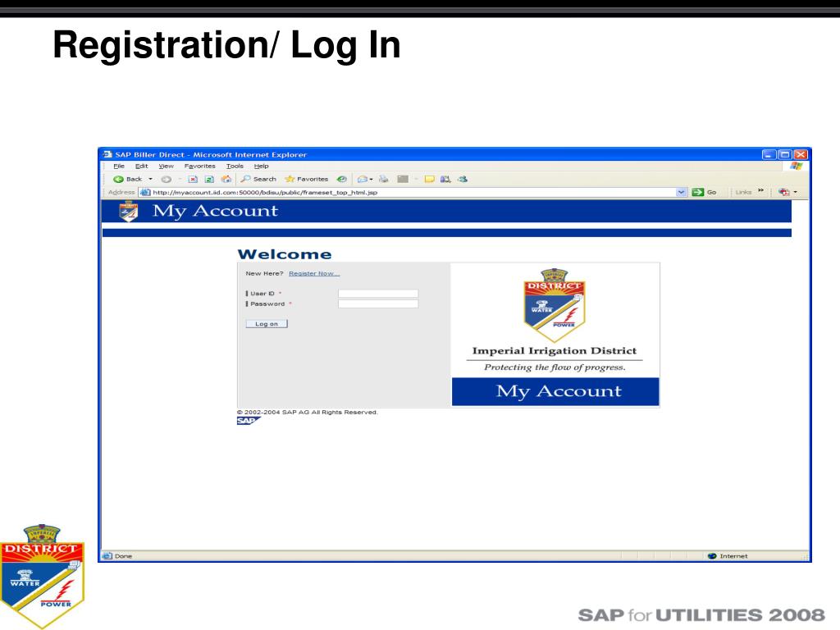Click 'Imperial Irrigation District' text

click(x=555, y=351)
